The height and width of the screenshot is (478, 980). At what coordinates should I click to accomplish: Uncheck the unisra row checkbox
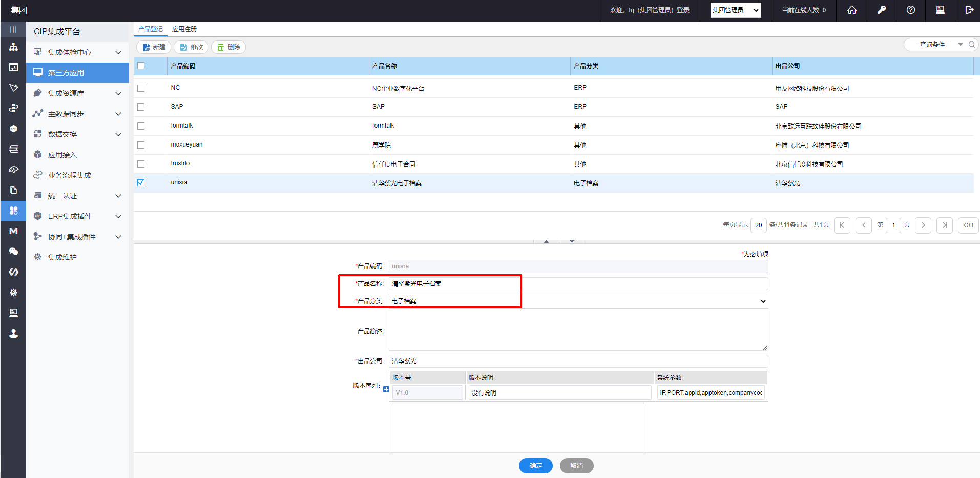[x=141, y=183]
